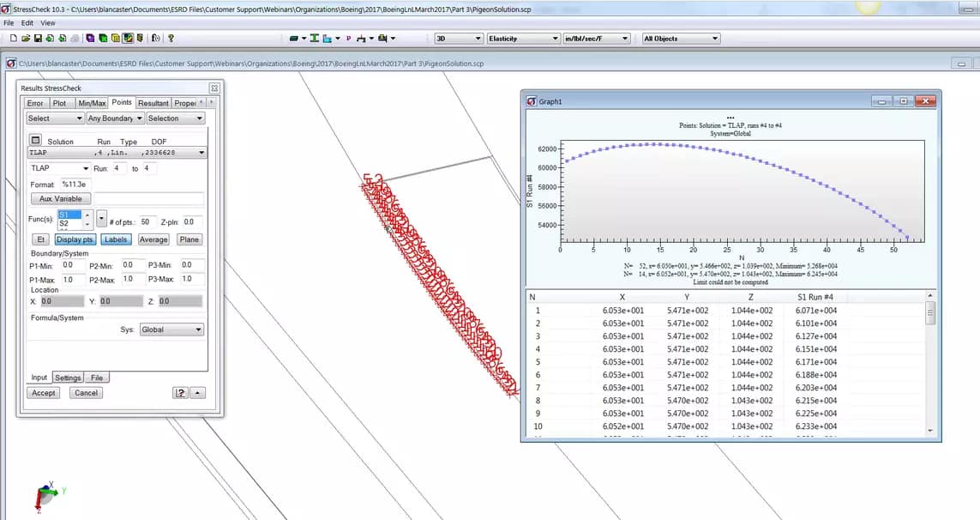Click the Accept button
980x520 pixels.
click(x=43, y=392)
